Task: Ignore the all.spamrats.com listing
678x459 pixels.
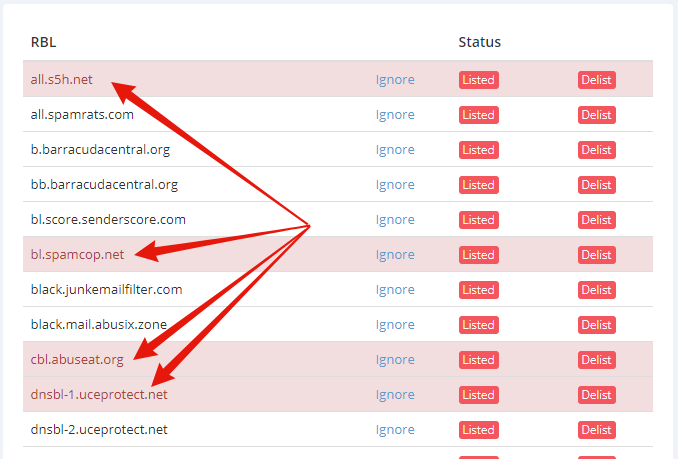Action: pyautogui.click(x=395, y=115)
